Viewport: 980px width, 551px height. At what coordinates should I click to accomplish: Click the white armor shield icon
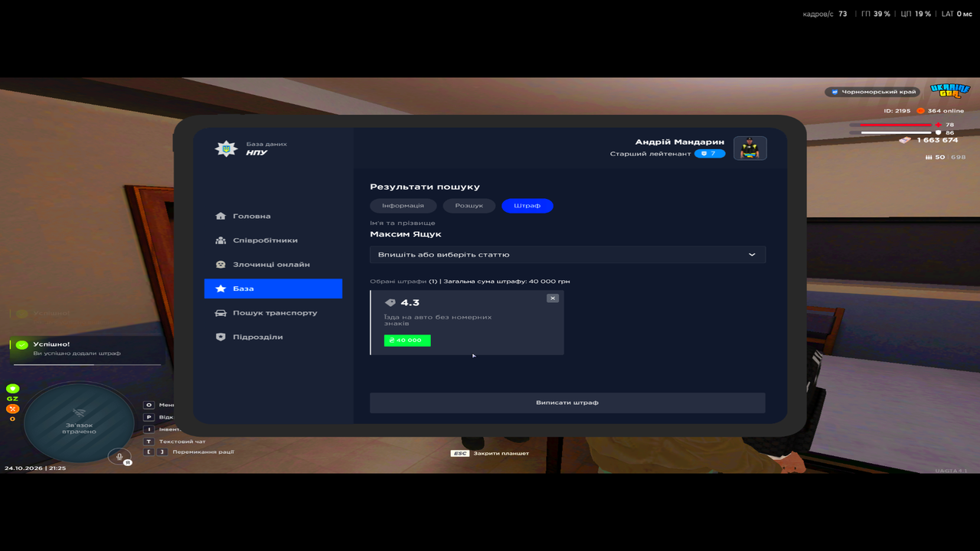click(938, 132)
